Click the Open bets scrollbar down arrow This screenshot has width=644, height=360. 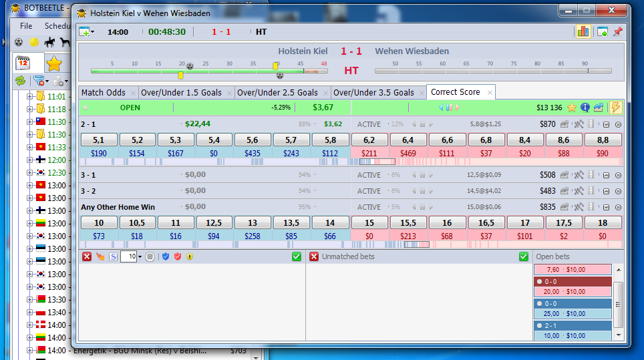tap(619, 335)
